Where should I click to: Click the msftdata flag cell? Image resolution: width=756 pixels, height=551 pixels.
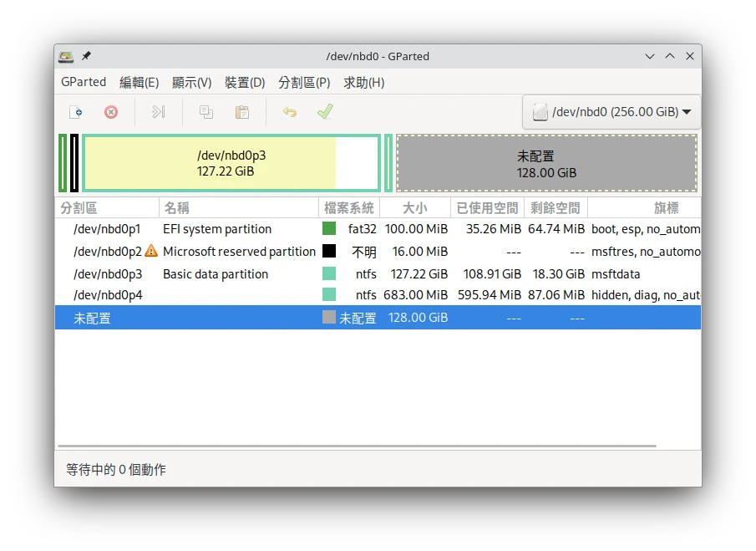point(616,274)
